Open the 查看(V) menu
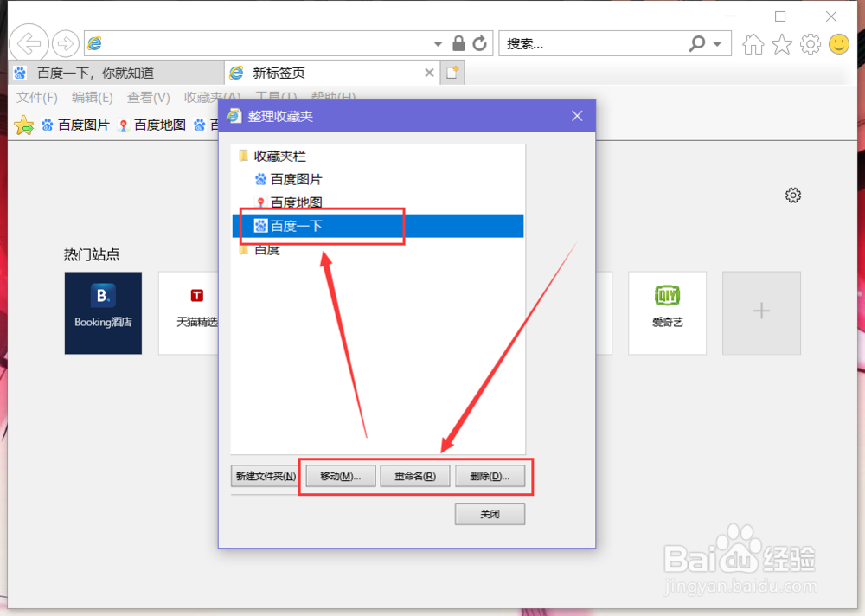This screenshot has width=865, height=616. pos(149,98)
